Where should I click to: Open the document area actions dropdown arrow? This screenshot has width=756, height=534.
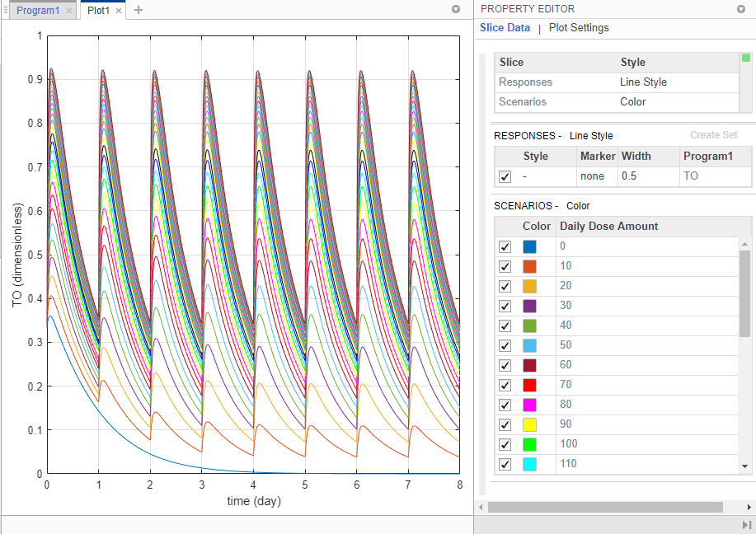tap(456, 10)
